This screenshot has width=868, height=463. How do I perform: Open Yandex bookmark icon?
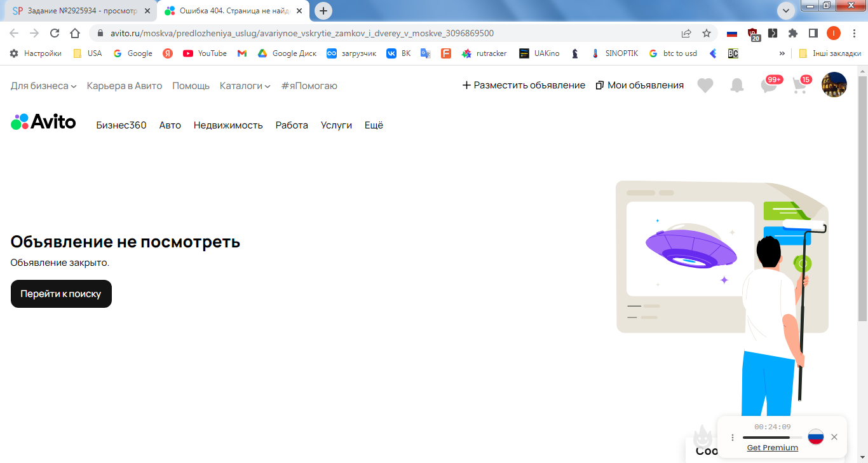point(168,53)
